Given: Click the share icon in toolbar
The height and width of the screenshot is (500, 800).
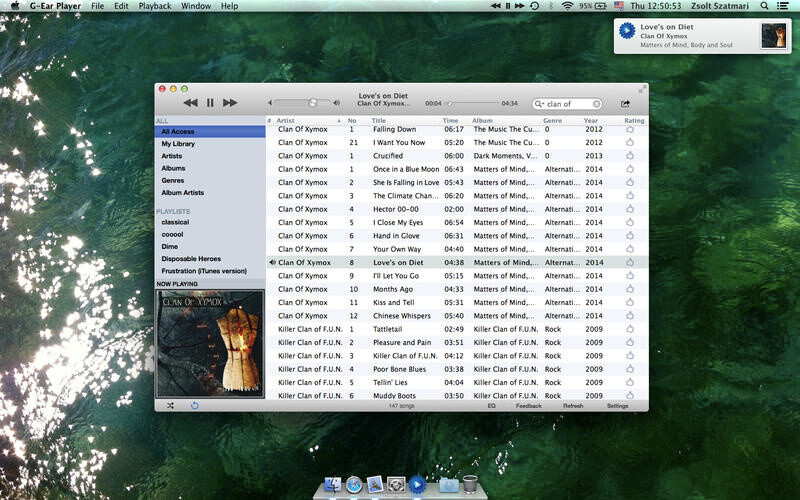Looking at the screenshot, I should (x=625, y=104).
